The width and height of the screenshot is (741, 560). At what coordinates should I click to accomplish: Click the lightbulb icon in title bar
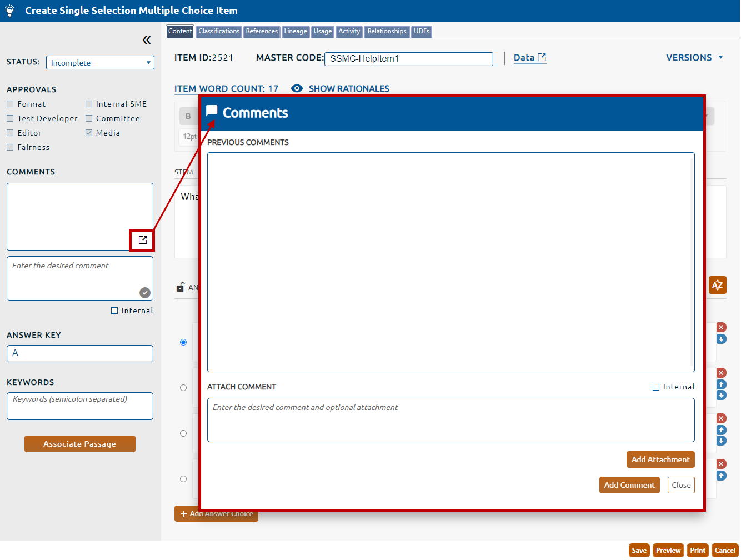click(x=10, y=11)
